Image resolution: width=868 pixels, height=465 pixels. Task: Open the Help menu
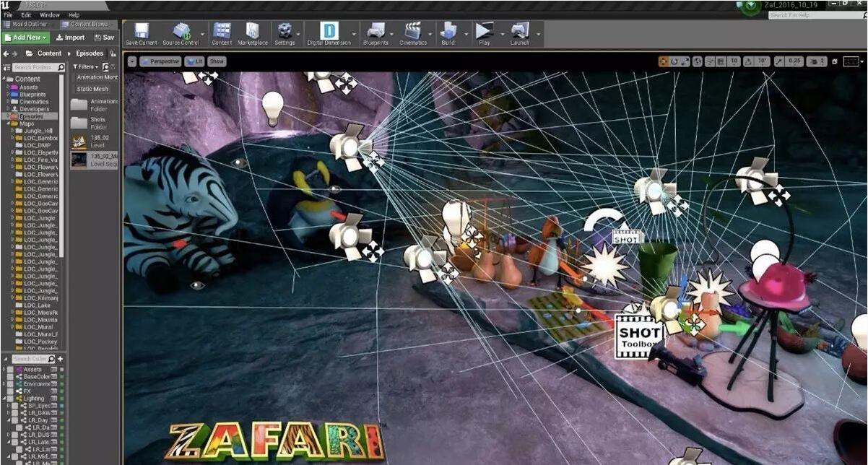coord(74,14)
